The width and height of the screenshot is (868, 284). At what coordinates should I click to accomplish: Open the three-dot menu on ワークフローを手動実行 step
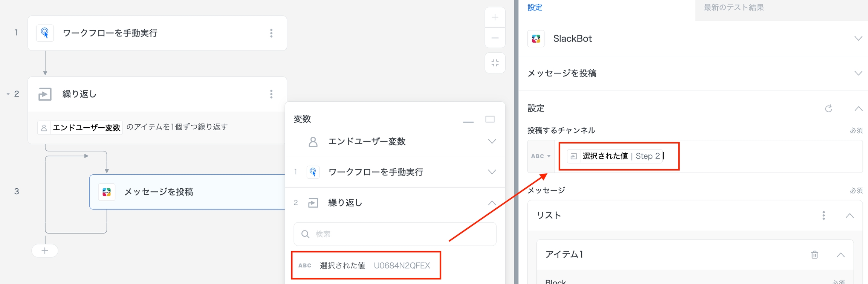pos(271,33)
